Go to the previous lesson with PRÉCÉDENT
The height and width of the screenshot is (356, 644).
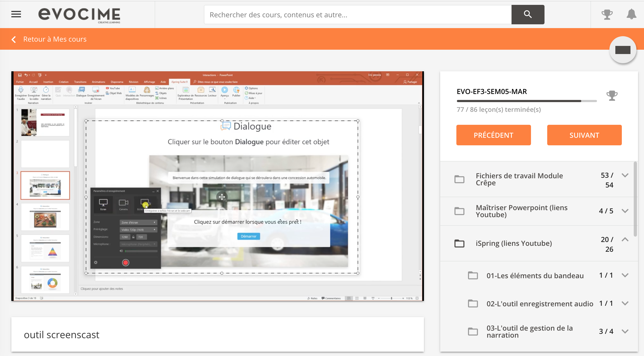point(493,135)
